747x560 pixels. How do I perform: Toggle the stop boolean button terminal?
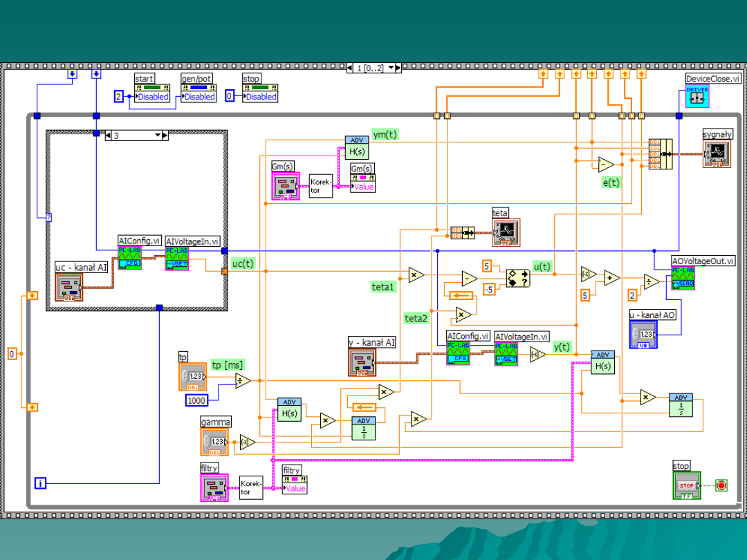pos(687,485)
